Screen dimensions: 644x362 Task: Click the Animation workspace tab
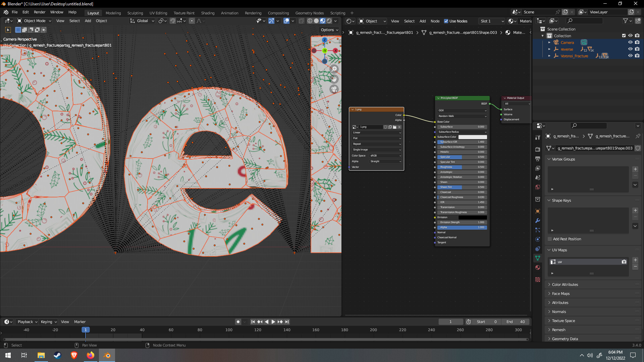229,12
